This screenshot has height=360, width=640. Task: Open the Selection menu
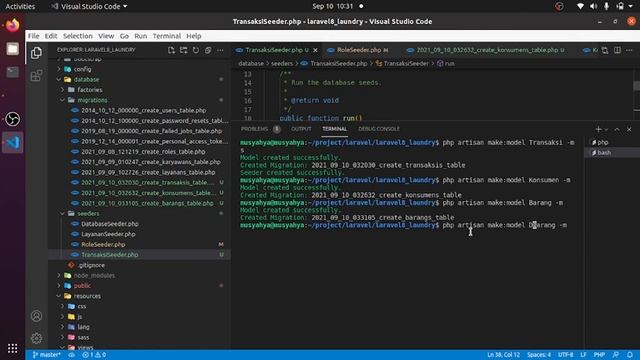(x=78, y=36)
